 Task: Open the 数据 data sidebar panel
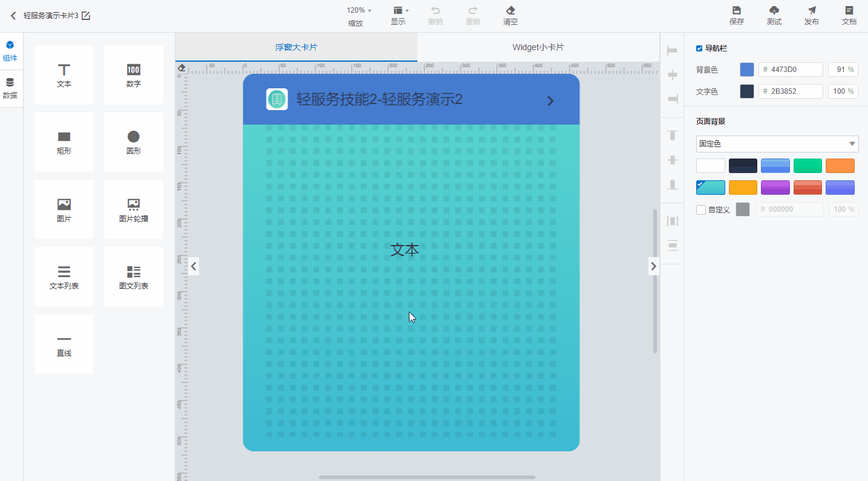pyautogui.click(x=10, y=88)
